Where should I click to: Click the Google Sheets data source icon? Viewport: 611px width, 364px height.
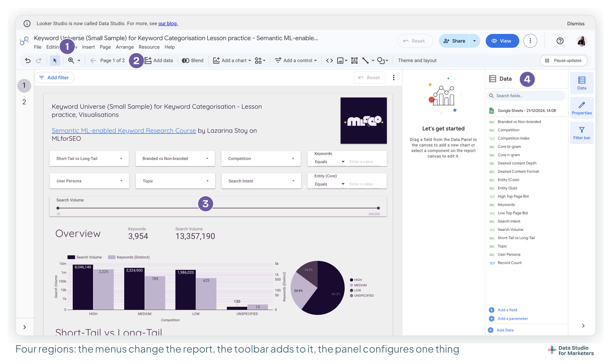coord(492,111)
